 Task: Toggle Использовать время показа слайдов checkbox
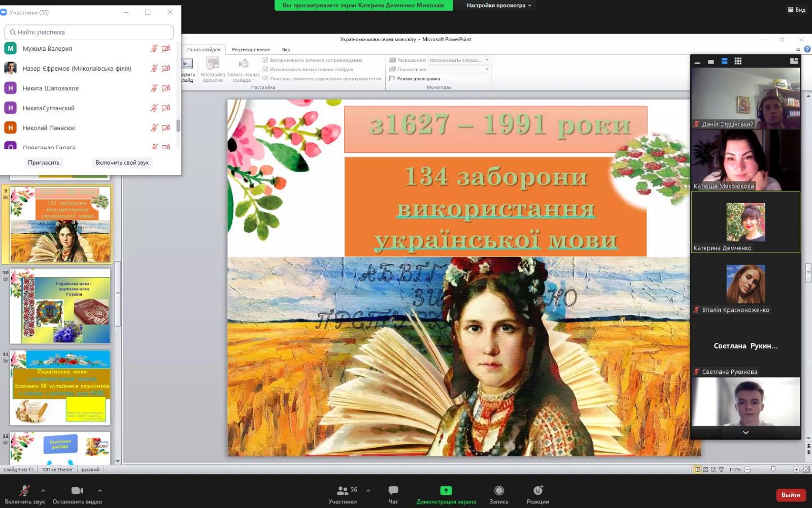265,69
